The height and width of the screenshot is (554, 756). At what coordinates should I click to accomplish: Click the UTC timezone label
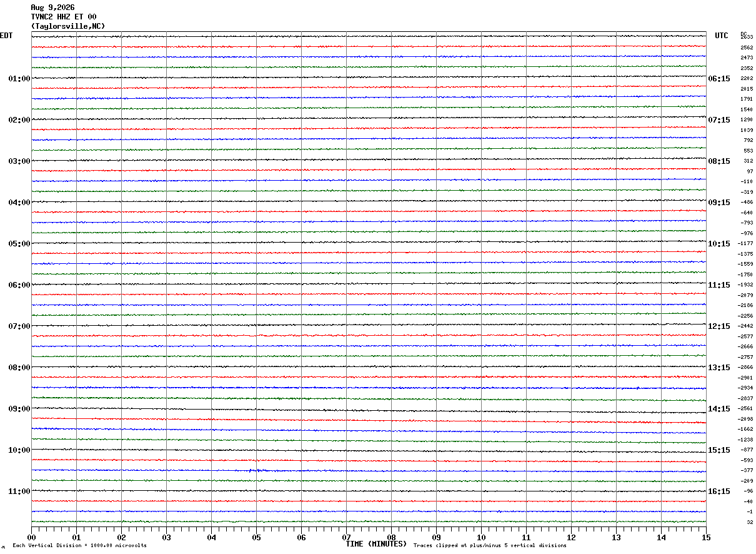(722, 36)
